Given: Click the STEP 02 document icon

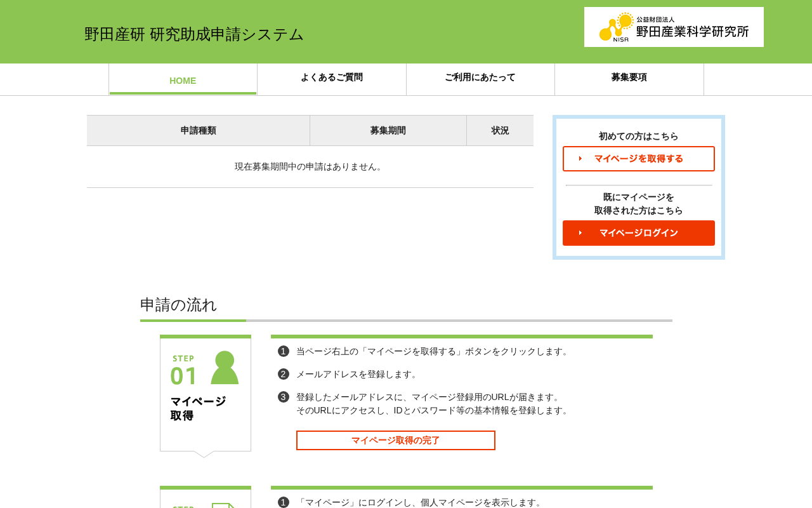Looking at the screenshot, I should [x=223, y=505].
